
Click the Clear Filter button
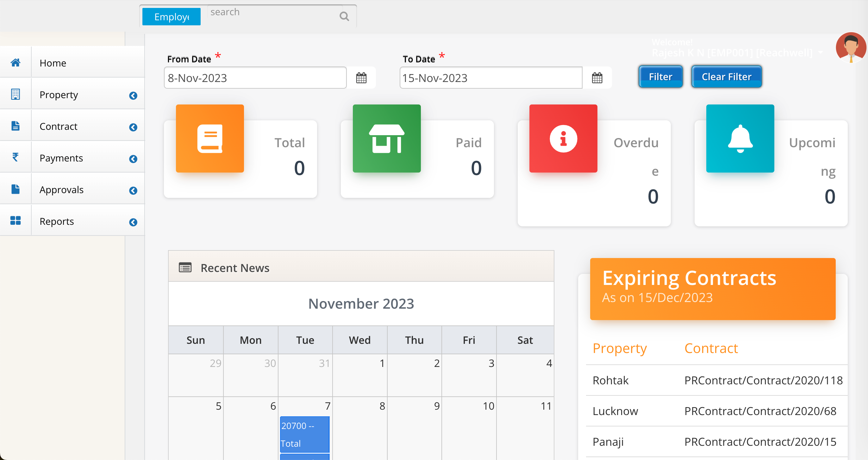(727, 77)
